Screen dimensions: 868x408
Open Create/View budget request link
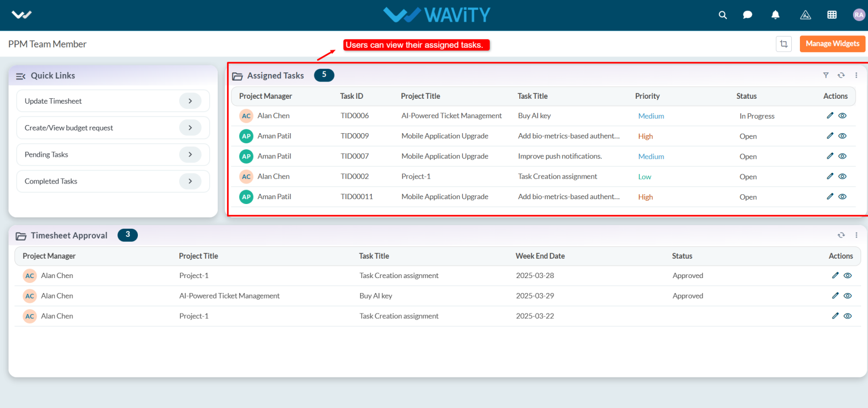(113, 128)
